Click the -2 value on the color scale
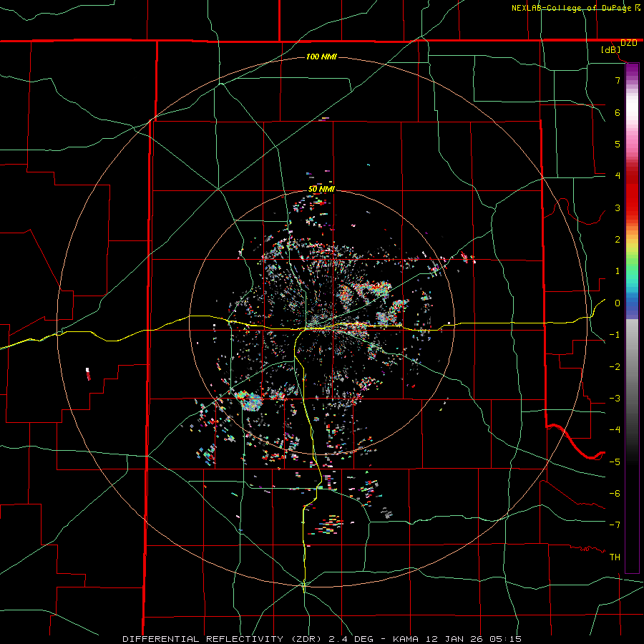This screenshot has height=644, width=644. coord(615,367)
